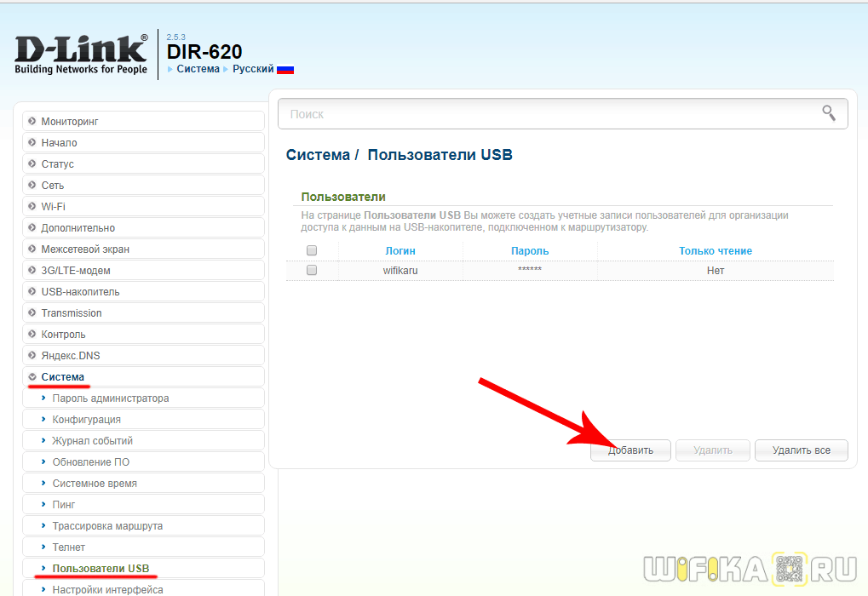868x596 pixels.
Task: Sort by Логин column header
Action: click(x=400, y=251)
